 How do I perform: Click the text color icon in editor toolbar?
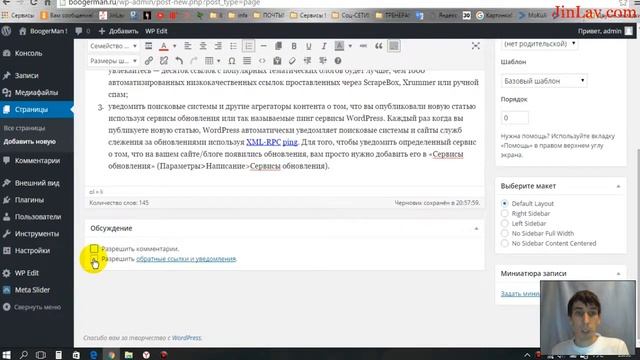click(x=163, y=46)
